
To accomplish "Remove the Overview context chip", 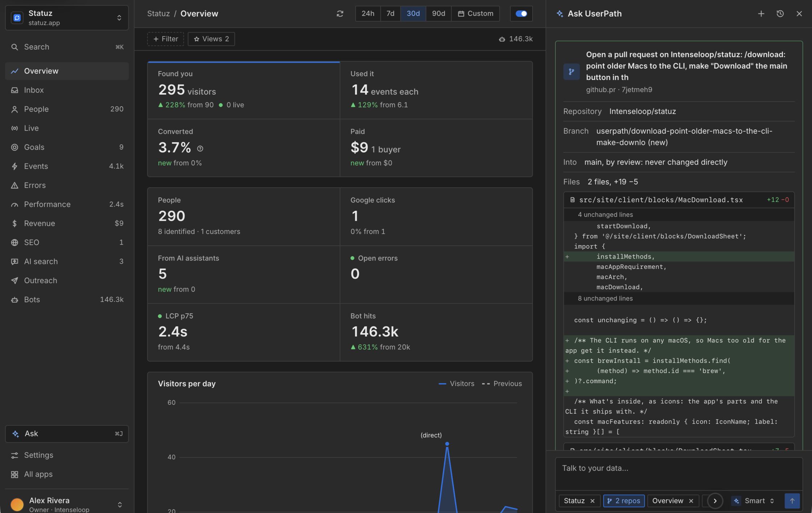I will point(691,501).
